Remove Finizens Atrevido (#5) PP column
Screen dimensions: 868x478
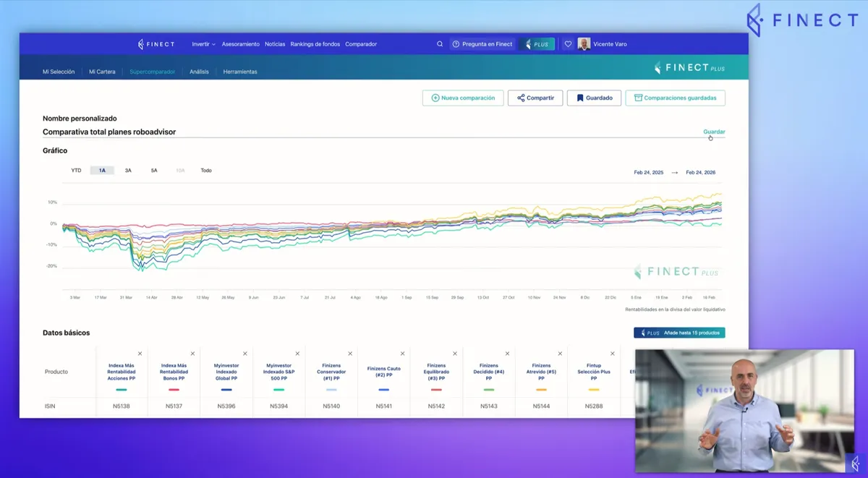click(x=560, y=354)
